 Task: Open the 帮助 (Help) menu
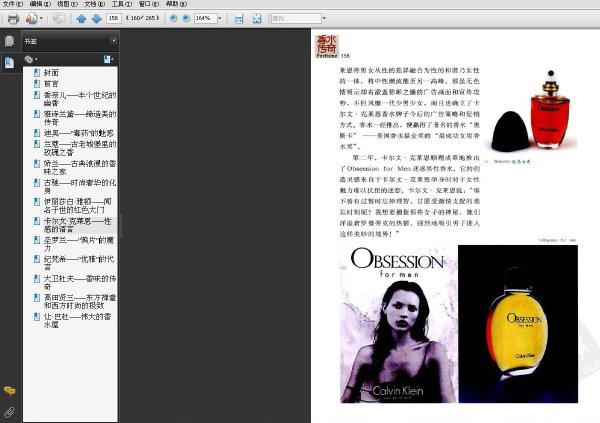[176, 4]
